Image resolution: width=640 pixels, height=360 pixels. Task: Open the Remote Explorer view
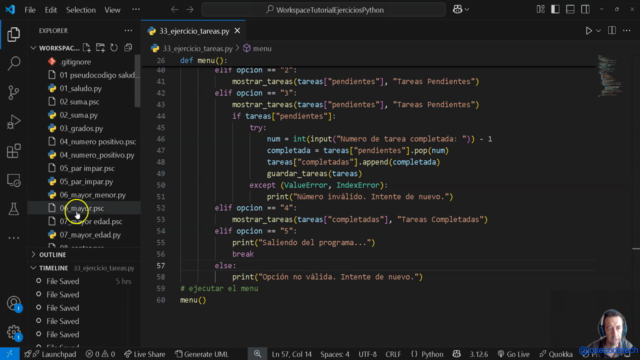(13, 180)
